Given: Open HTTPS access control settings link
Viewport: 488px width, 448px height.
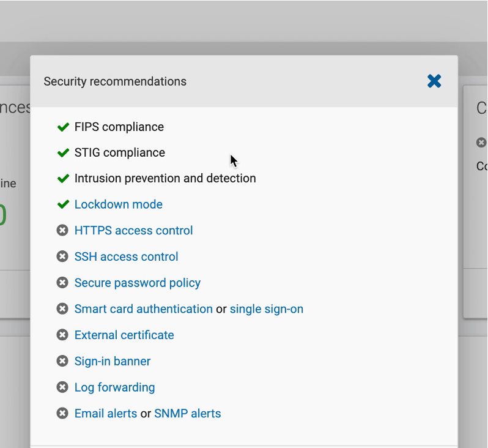Looking at the screenshot, I should 133,231.
